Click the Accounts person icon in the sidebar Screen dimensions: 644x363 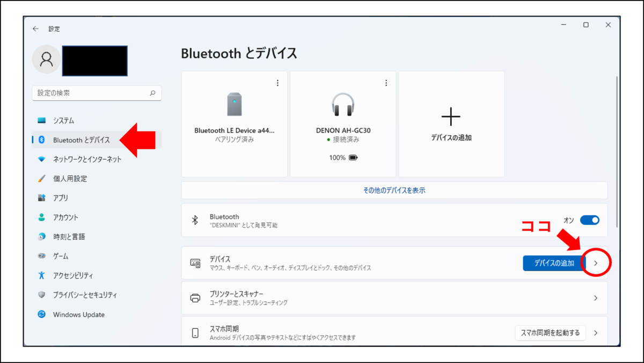(x=42, y=217)
